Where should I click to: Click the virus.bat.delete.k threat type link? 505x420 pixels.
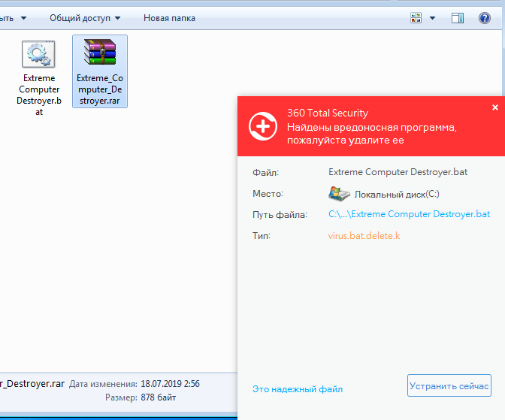click(x=364, y=236)
